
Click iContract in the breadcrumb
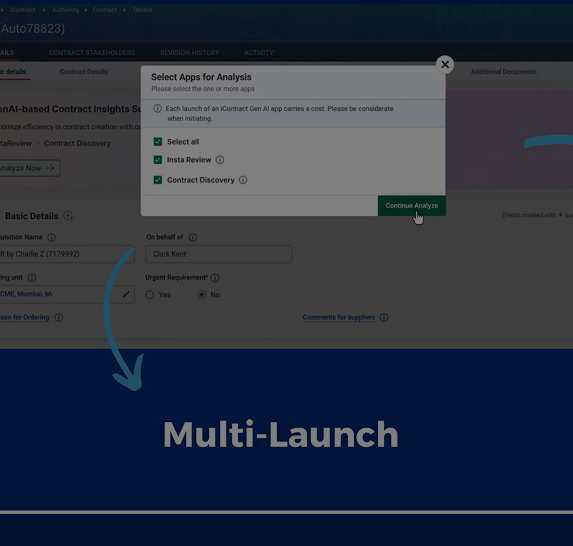(23, 10)
